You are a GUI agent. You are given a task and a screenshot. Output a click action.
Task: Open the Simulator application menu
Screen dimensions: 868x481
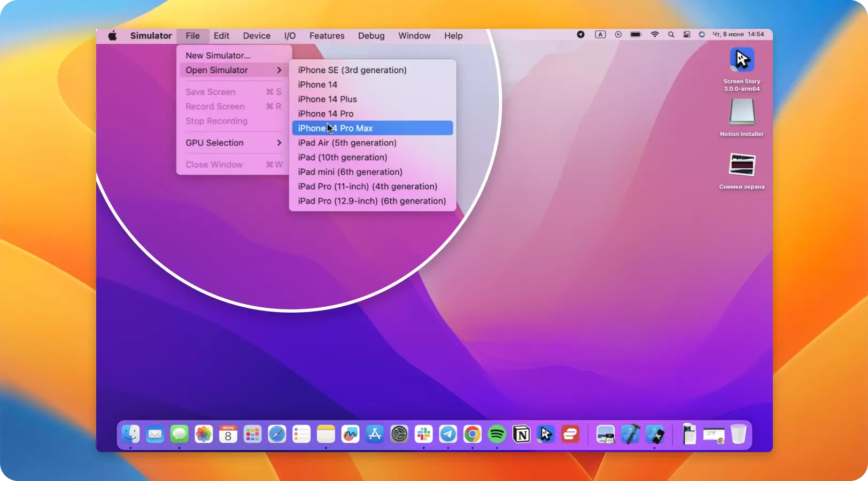pos(151,36)
